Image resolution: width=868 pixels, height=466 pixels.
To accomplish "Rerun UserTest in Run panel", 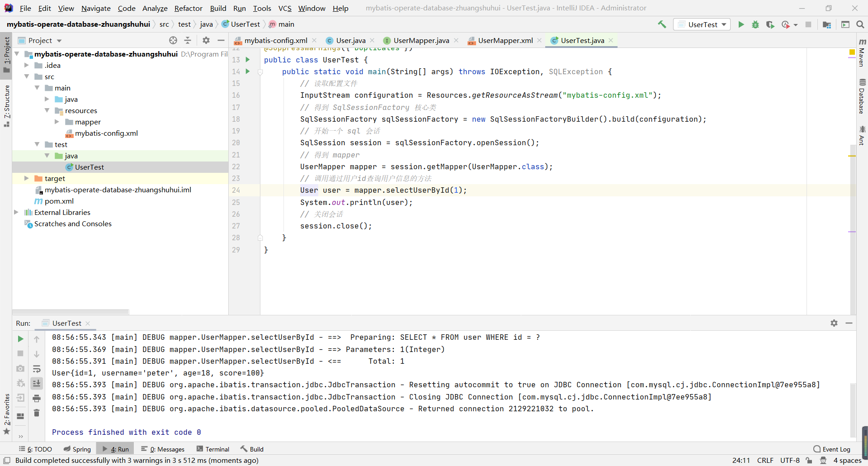I will point(20,339).
